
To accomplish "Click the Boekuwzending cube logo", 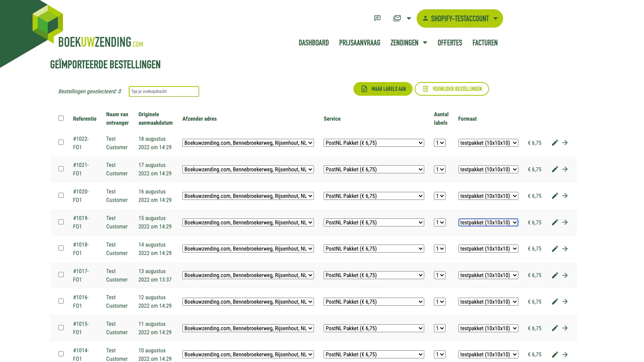I will tap(48, 24).
